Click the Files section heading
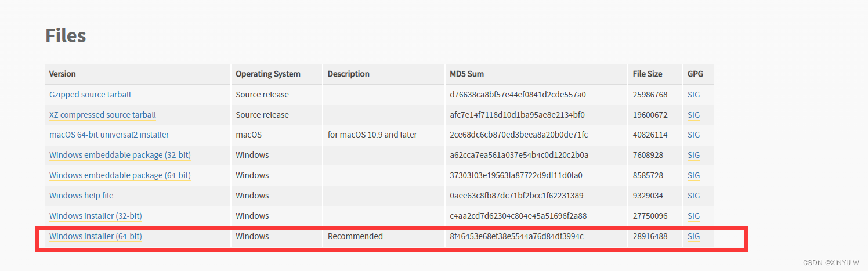This screenshot has width=868, height=271. point(66,35)
